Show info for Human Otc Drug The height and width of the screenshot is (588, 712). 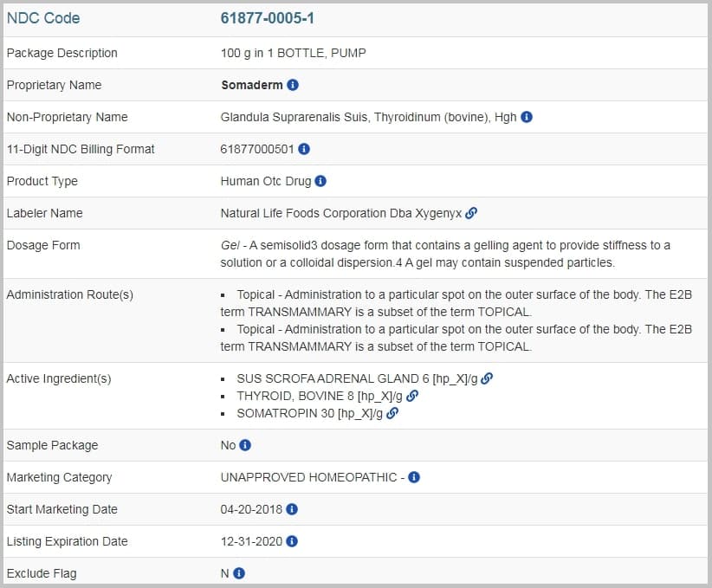(x=320, y=181)
